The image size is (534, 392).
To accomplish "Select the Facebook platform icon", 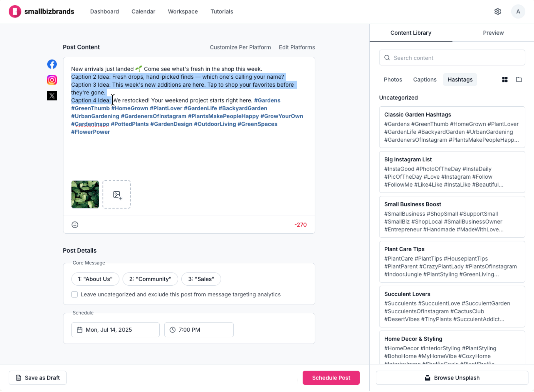I will [52, 64].
